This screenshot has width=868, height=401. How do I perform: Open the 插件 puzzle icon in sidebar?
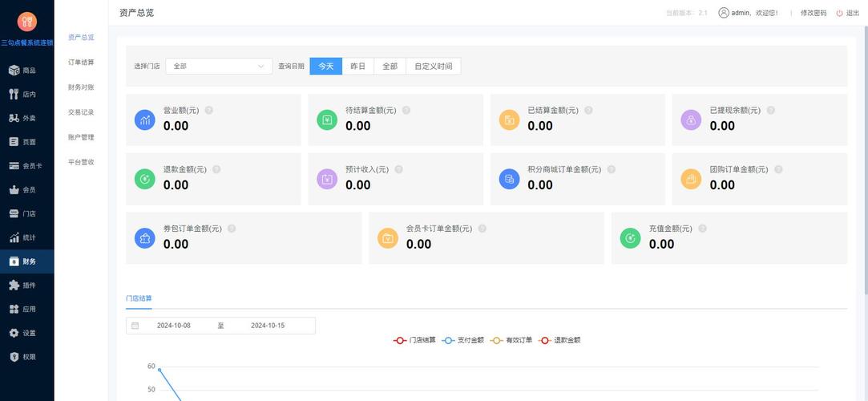14,286
